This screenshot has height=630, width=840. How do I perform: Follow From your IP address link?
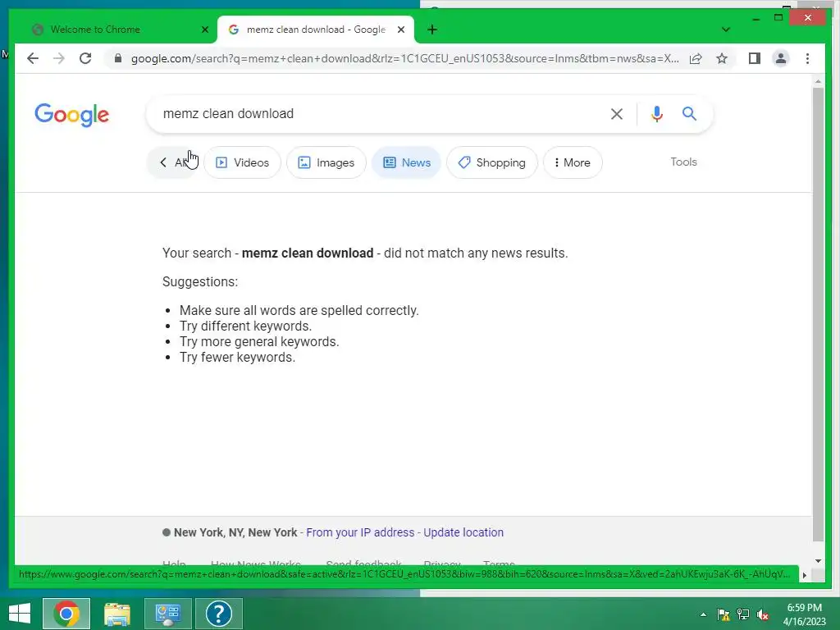[360, 532]
